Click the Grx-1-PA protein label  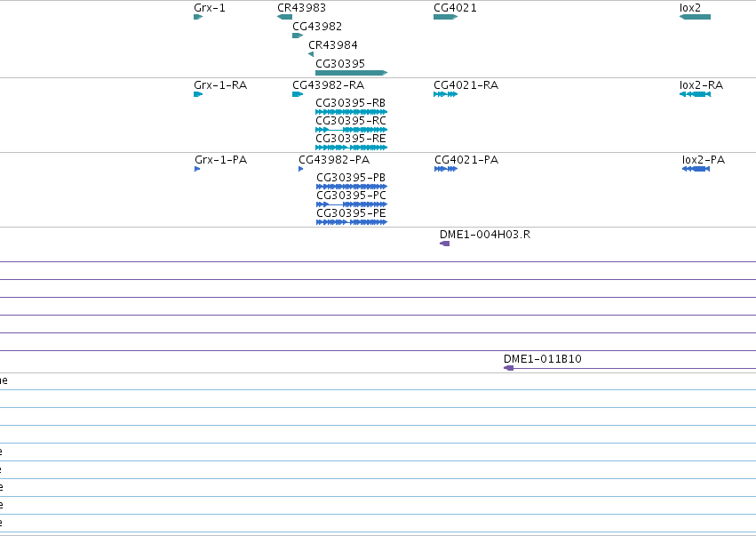pyautogui.click(x=221, y=160)
